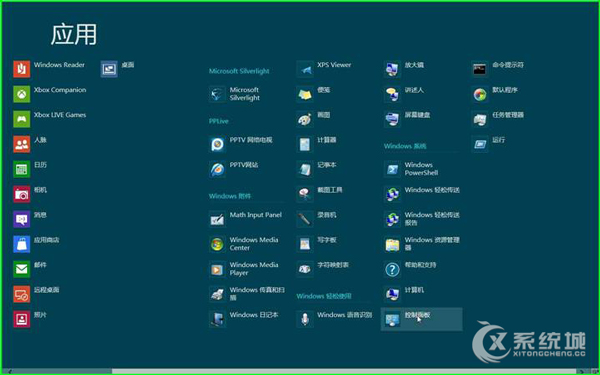This screenshot has height=375, width=600.
Task: Open Windows Media Center
Action: (244, 244)
